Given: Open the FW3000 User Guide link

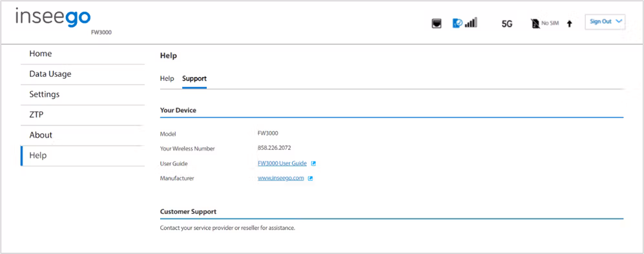Looking at the screenshot, I should 282,164.
